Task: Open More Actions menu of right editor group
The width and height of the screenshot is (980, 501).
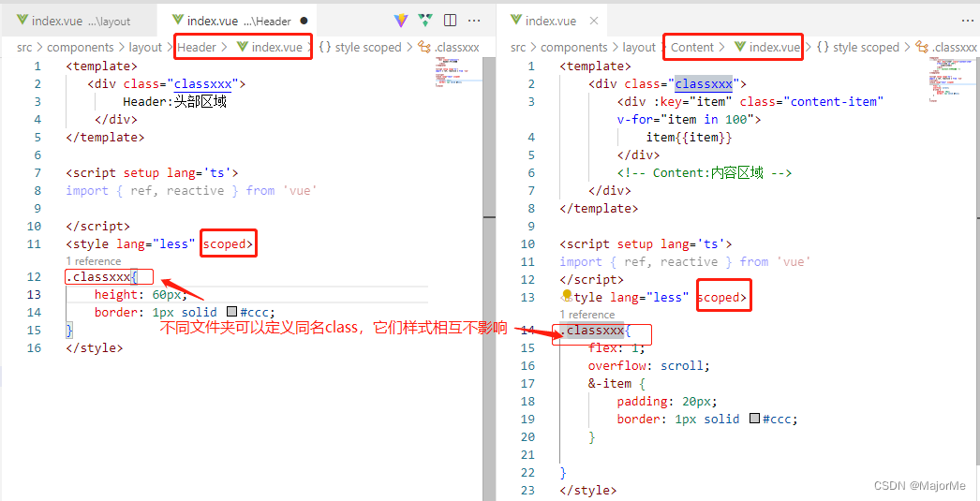Action: pyautogui.click(x=968, y=21)
